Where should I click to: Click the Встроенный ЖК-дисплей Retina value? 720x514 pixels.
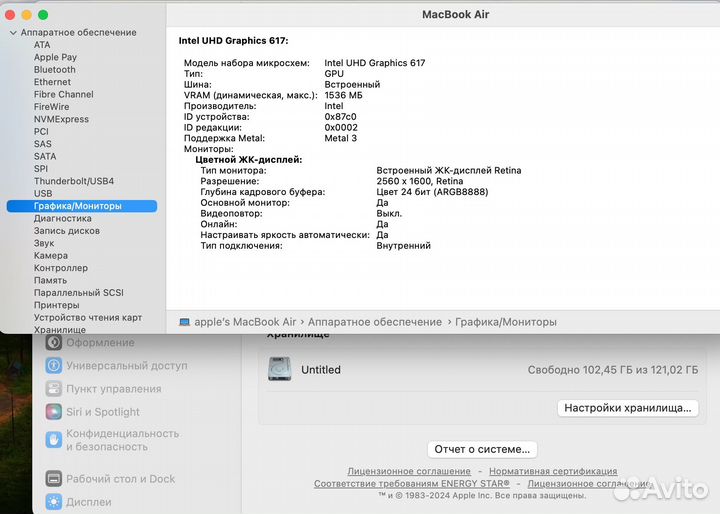[449, 171]
